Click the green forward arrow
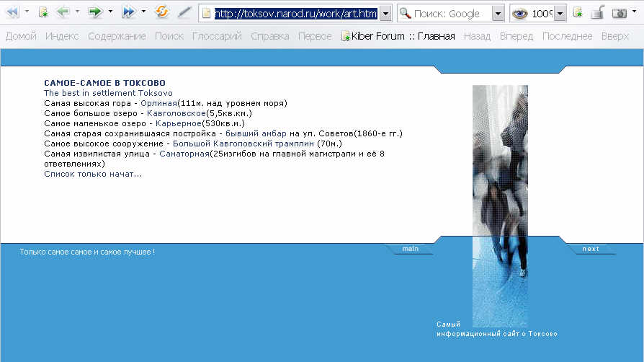The height and width of the screenshot is (362, 644). point(94,12)
